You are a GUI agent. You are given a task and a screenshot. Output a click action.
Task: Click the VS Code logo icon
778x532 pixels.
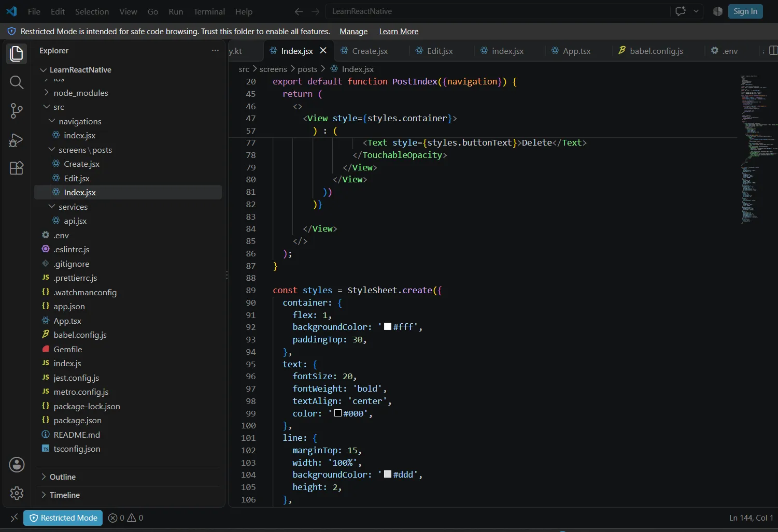(x=11, y=11)
